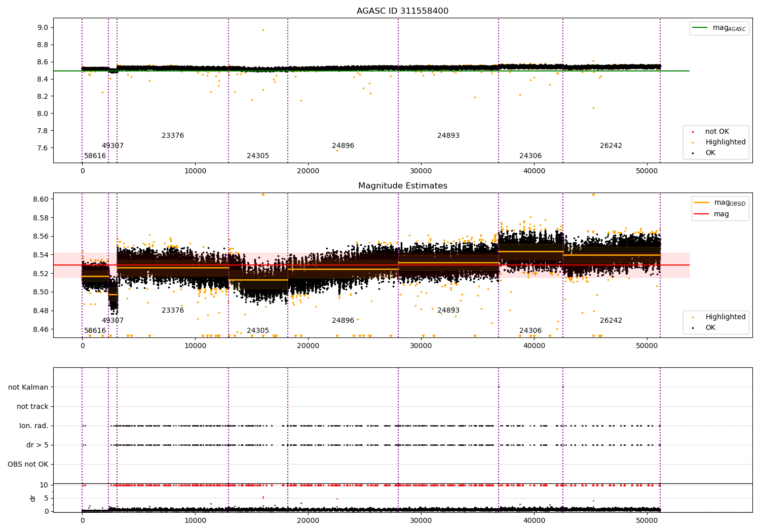Screen dimensions: 760x532
Task: Click the 7.8 tick on top plot y-axis
Action: [43, 131]
